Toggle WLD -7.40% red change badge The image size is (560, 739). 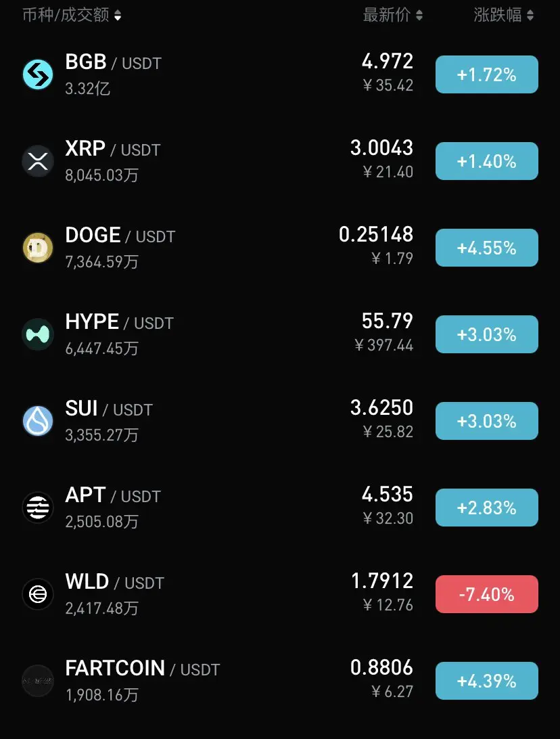click(486, 594)
